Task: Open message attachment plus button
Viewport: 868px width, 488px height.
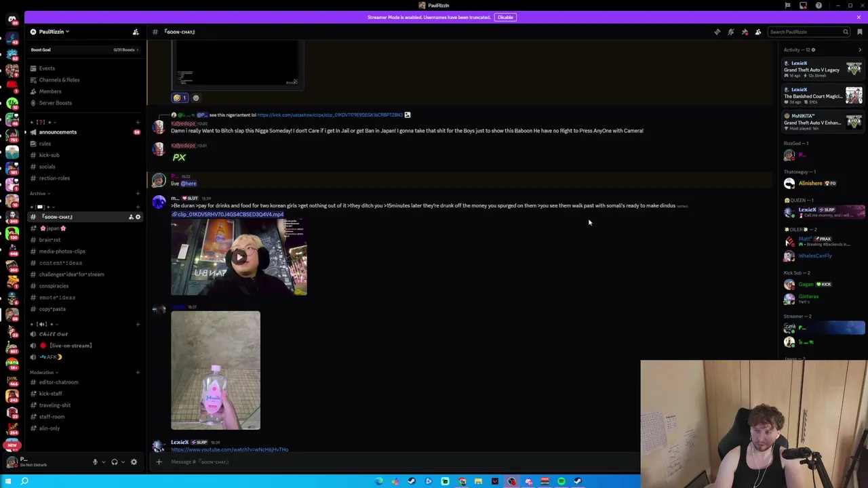Action: point(159,462)
